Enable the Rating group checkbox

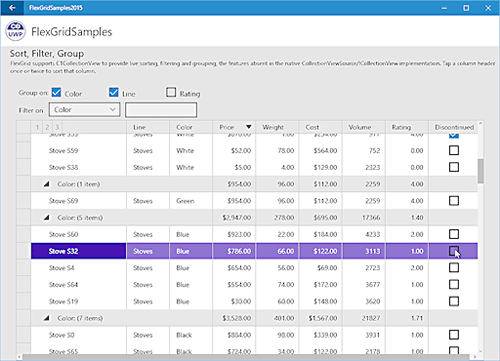[171, 92]
